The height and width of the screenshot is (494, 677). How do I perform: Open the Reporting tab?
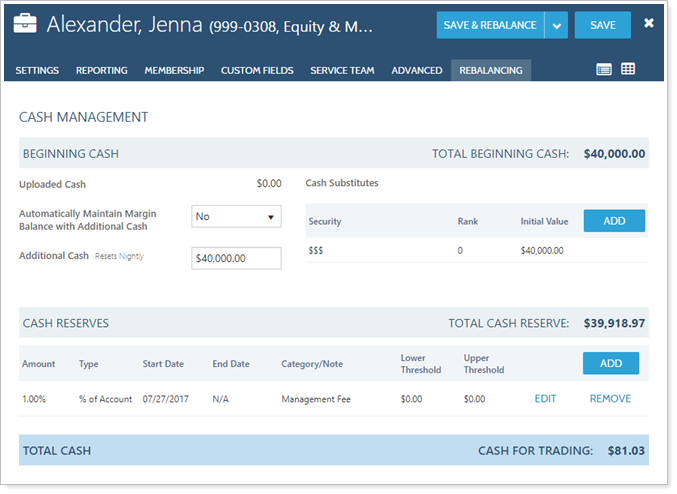pos(101,71)
